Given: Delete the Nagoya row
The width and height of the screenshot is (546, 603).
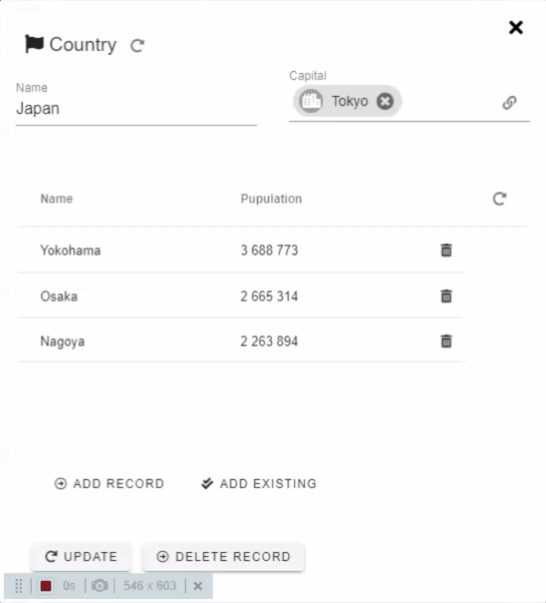Looking at the screenshot, I should click(446, 341).
